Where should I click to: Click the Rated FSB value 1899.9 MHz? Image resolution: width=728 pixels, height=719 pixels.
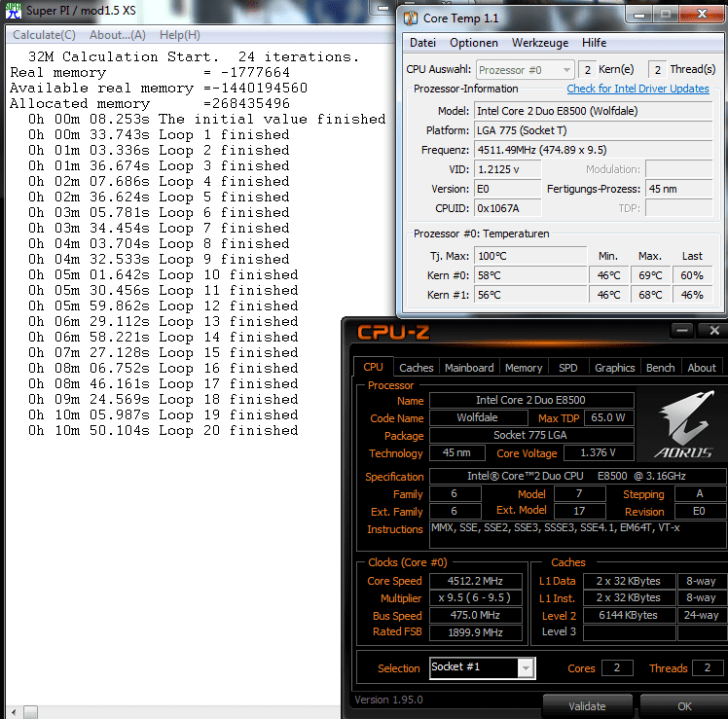click(475, 632)
